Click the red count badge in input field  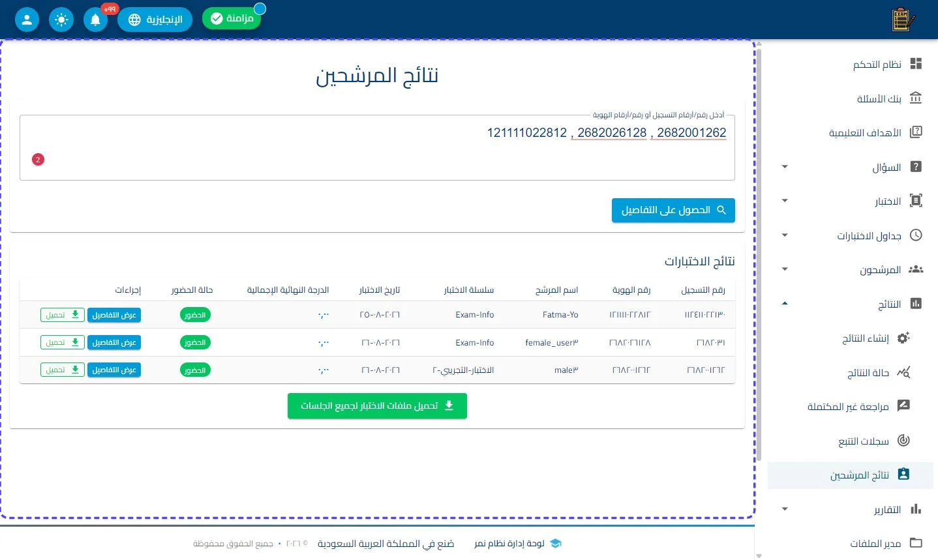pyautogui.click(x=38, y=159)
